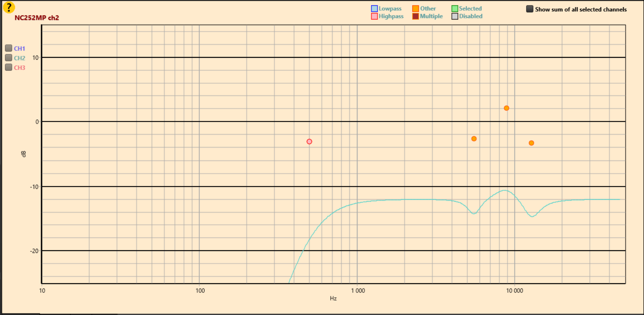Image resolution: width=644 pixels, height=315 pixels.
Task: Enable Show sum of all selected channels
Action: (x=530, y=9)
